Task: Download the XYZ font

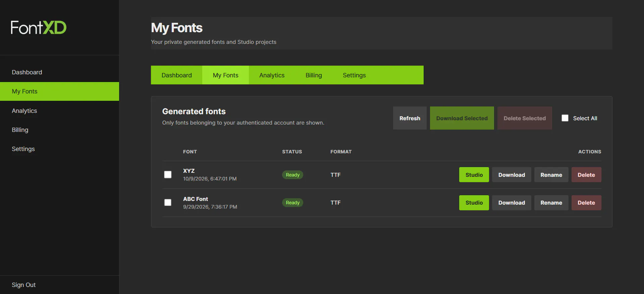Action: click(x=512, y=175)
